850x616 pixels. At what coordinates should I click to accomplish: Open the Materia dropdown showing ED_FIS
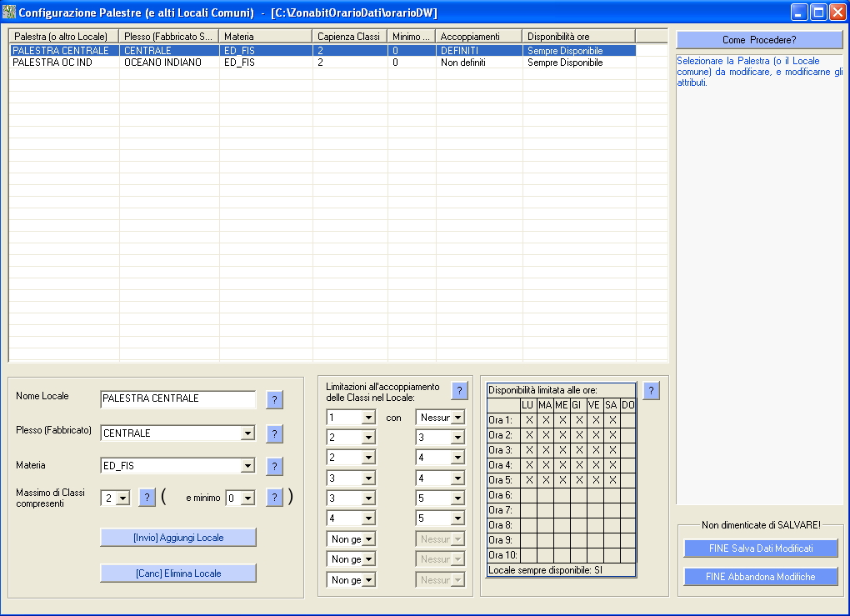point(247,466)
